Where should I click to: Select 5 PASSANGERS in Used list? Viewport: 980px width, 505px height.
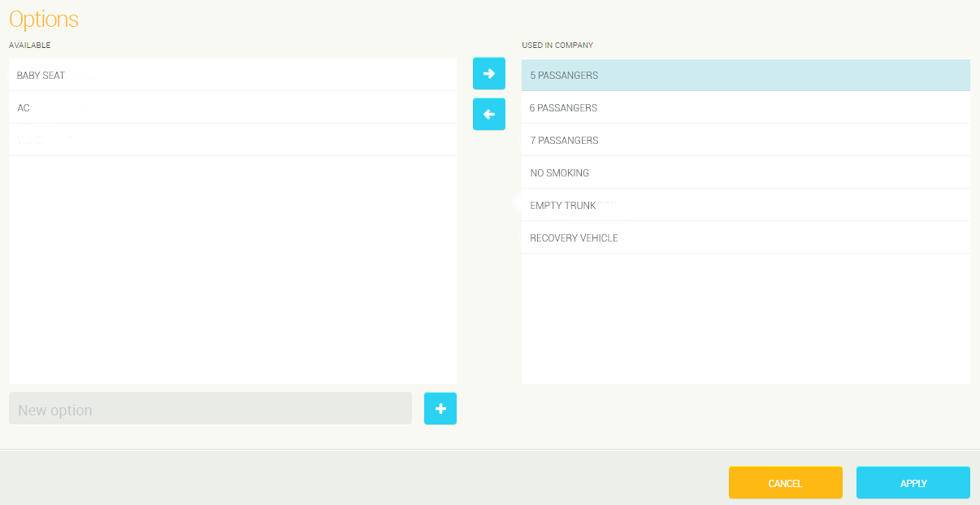pos(564,76)
